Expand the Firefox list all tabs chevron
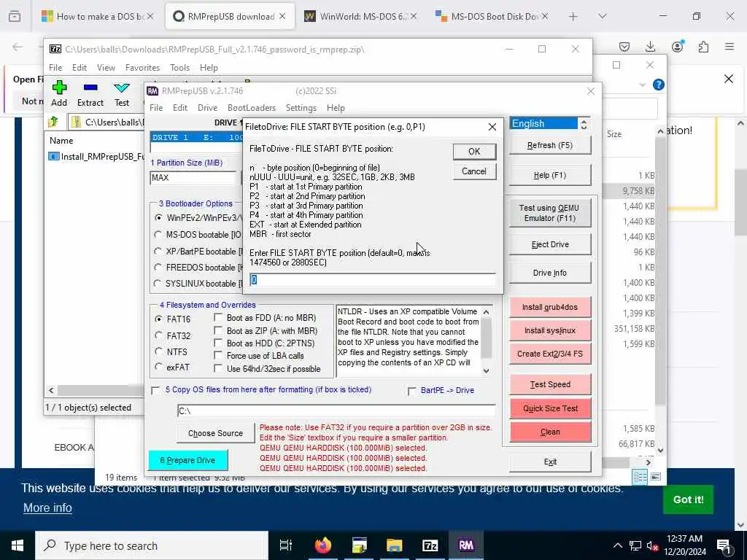This screenshot has width=747, height=560. [603, 16]
